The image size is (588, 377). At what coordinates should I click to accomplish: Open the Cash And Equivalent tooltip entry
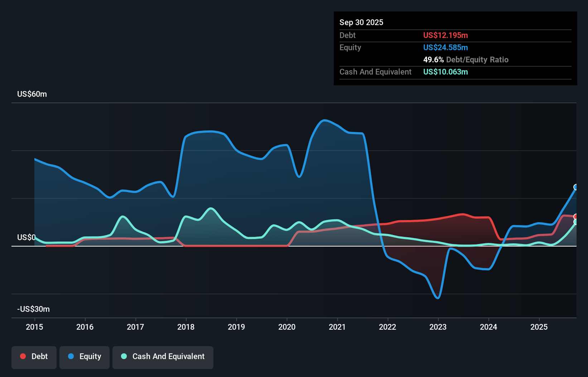point(375,72)
